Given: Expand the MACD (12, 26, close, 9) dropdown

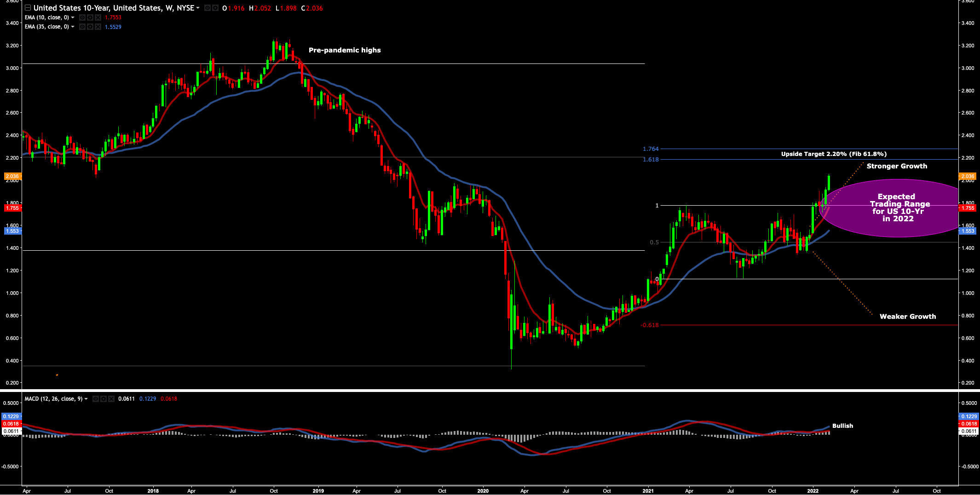Looking at the screenshot, I should tap(86, 399).
